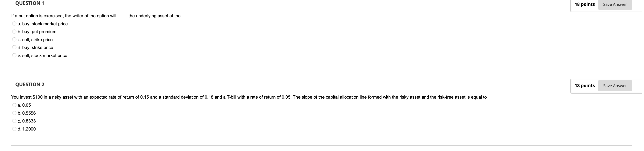Click the QUESTION 2 heading

(30, 84)
